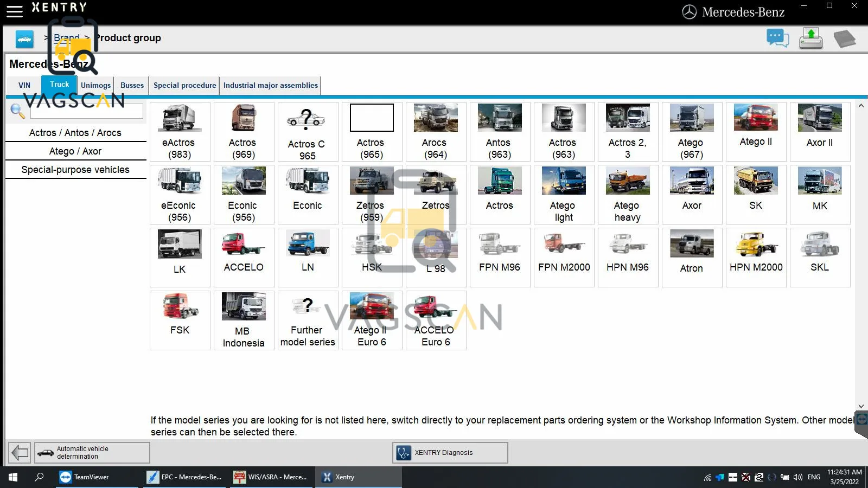Select the eActros (983) model
The image size is (868, 488).
[x=180, y=132]
